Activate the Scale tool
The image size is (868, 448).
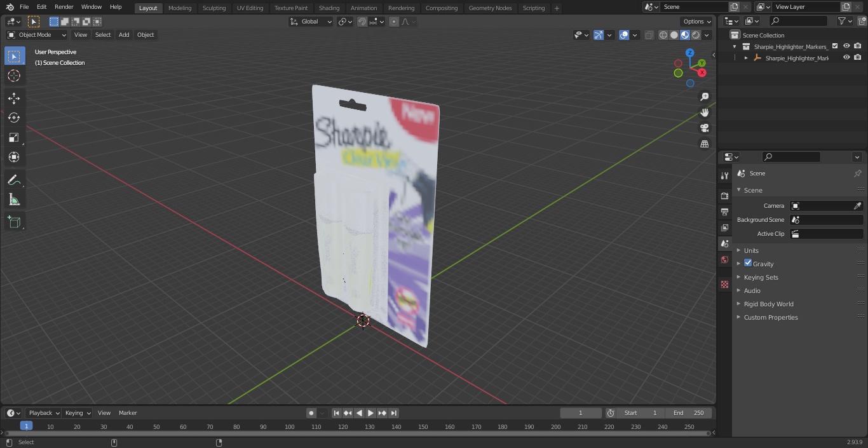tap(14, 137)
